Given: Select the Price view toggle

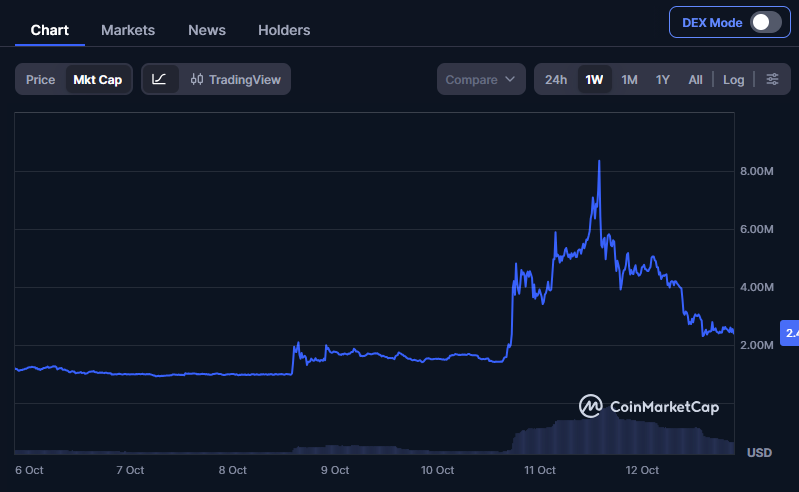Looking at the screenshot, I should [x=40, y=79].
